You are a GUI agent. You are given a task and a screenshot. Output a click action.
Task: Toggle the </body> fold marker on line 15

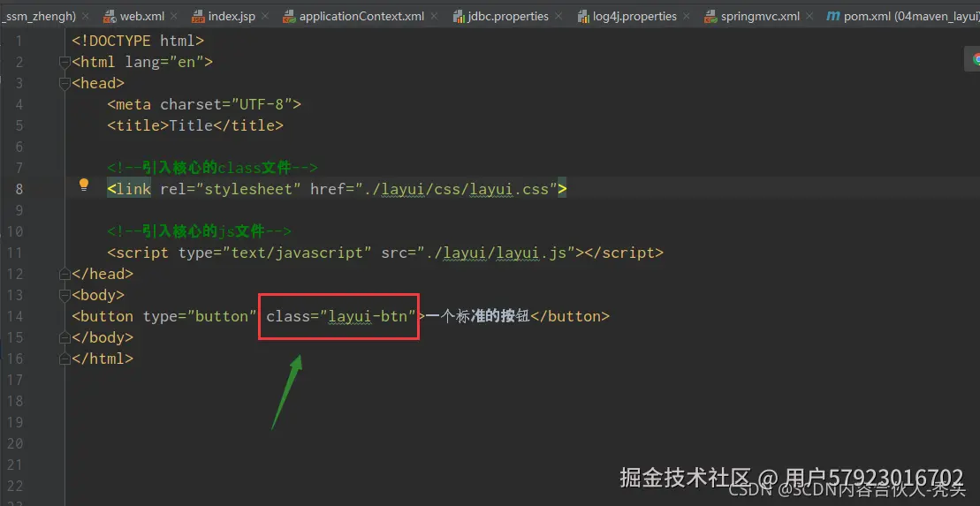64,337
